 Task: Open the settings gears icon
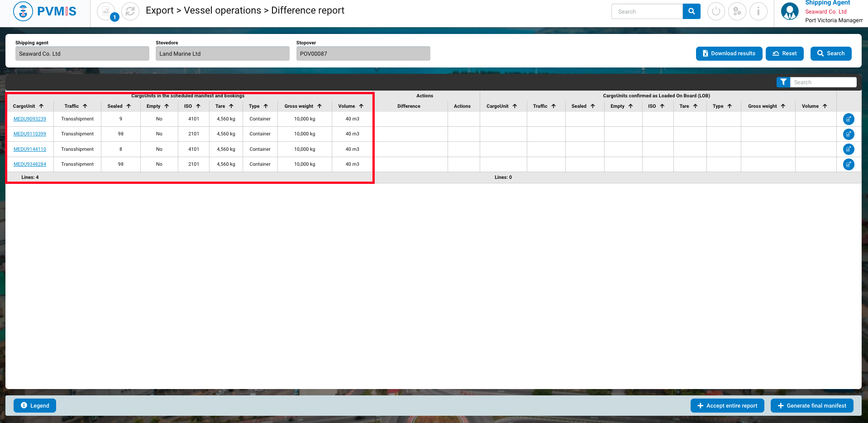click(737, 11)
